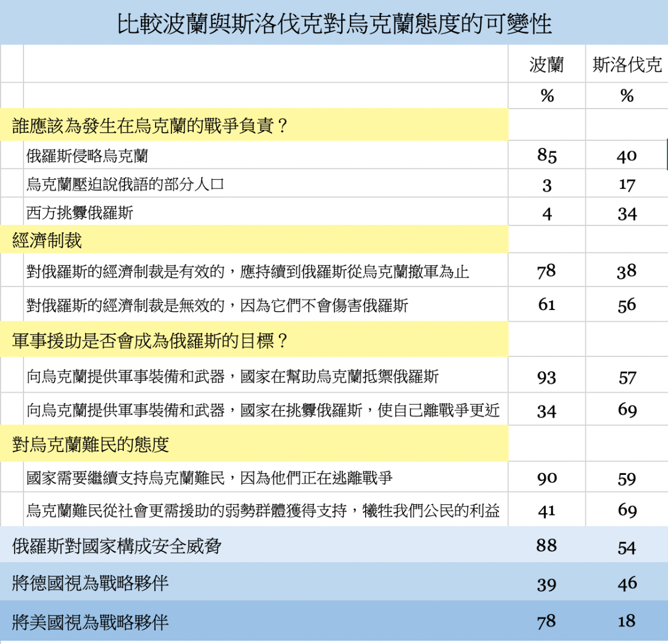Click the Slovakia value 17 for 烏克蘭壓迫說俄語的部分人口

(626, 185)
